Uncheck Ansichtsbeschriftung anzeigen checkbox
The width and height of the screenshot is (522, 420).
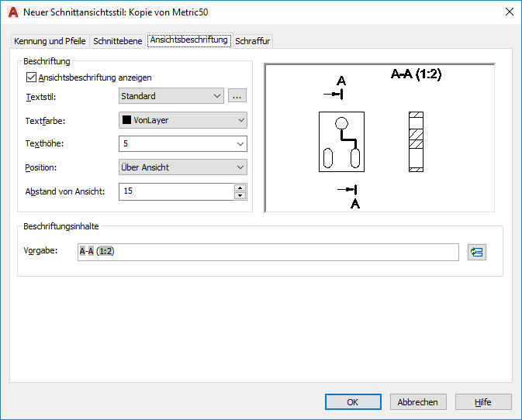coord(31,77)
